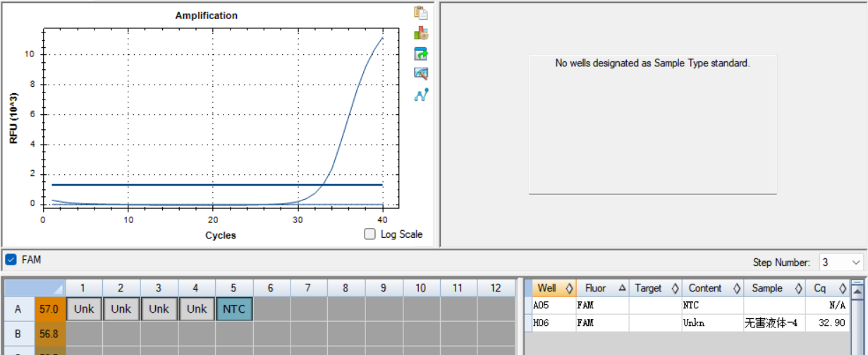Select the Unk well in column 1
The image size is (868, 355).
[84, 308]
